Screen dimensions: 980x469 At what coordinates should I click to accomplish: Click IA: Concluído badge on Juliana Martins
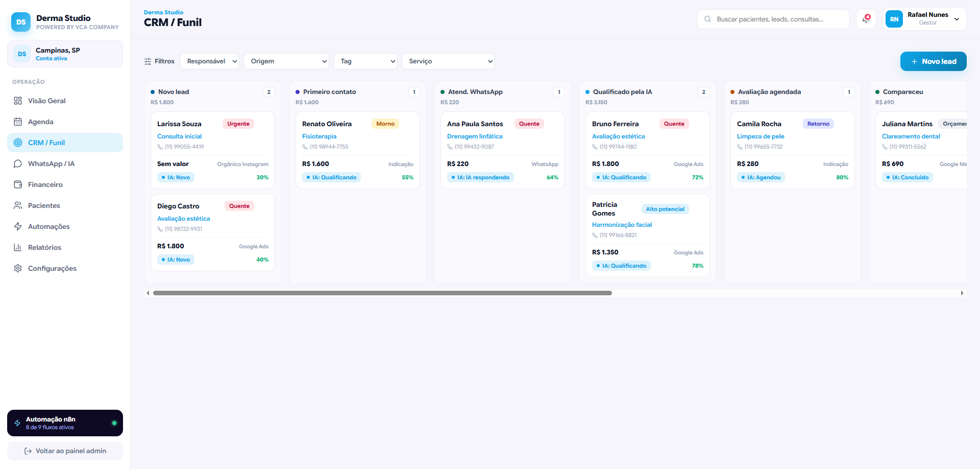point(907,177)
